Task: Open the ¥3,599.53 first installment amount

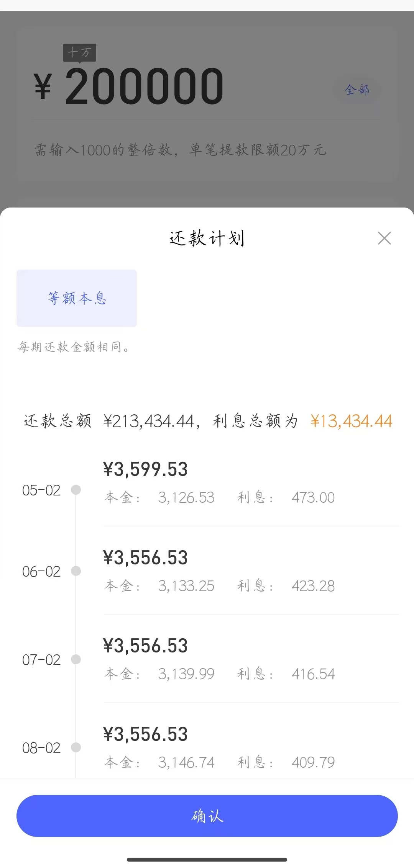Action: tap(145, 469)
